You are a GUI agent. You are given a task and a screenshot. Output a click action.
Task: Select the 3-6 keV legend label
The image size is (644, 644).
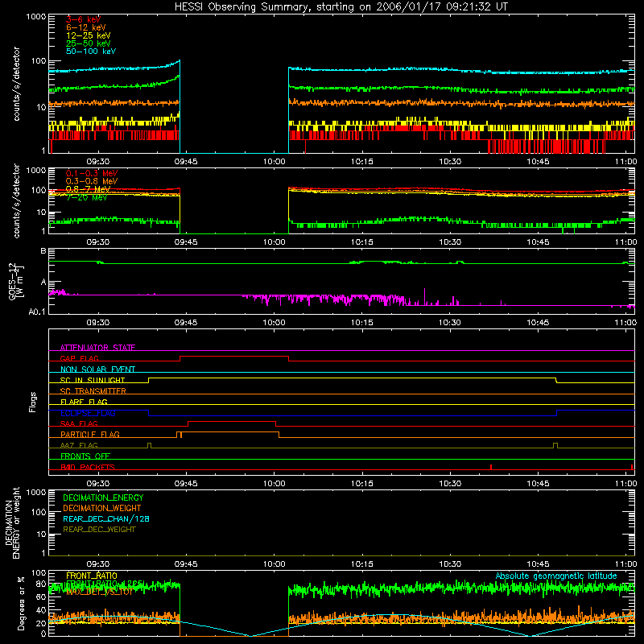84,19
